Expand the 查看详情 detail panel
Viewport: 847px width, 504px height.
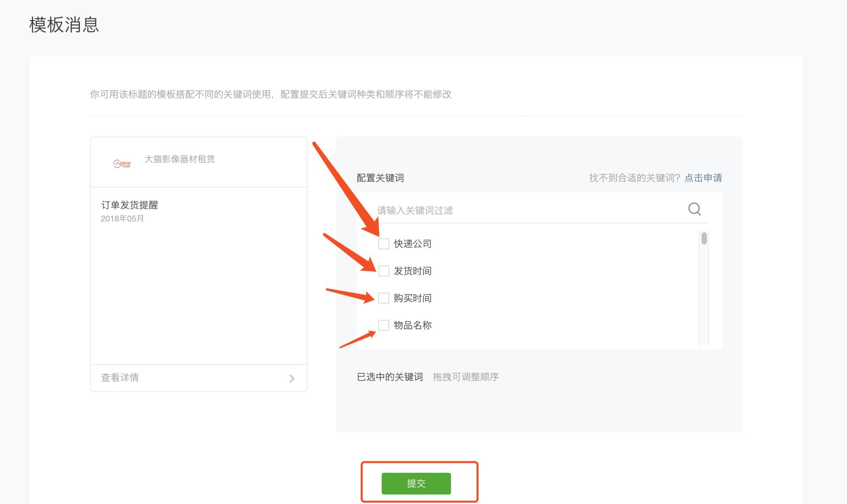pos(120,378)
